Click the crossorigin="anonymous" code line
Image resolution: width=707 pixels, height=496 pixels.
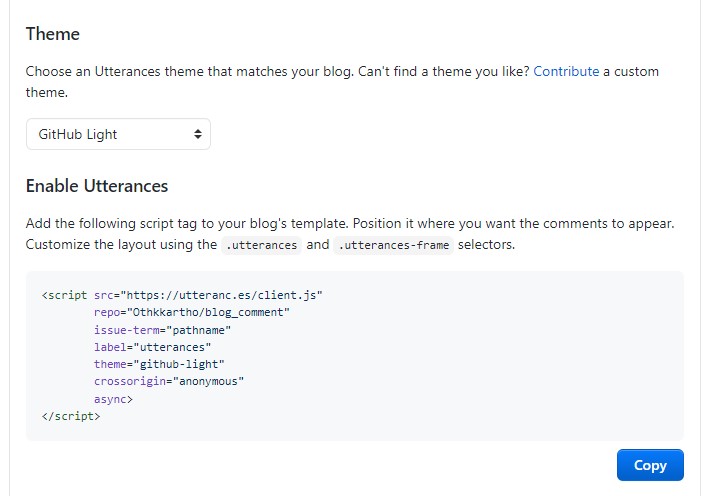(x=169, y=381)
